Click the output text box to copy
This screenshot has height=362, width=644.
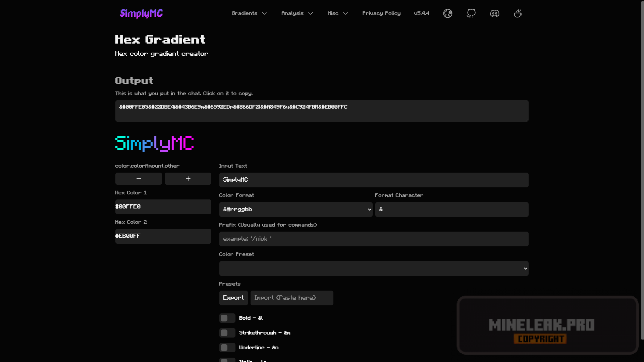coord(322,111)
